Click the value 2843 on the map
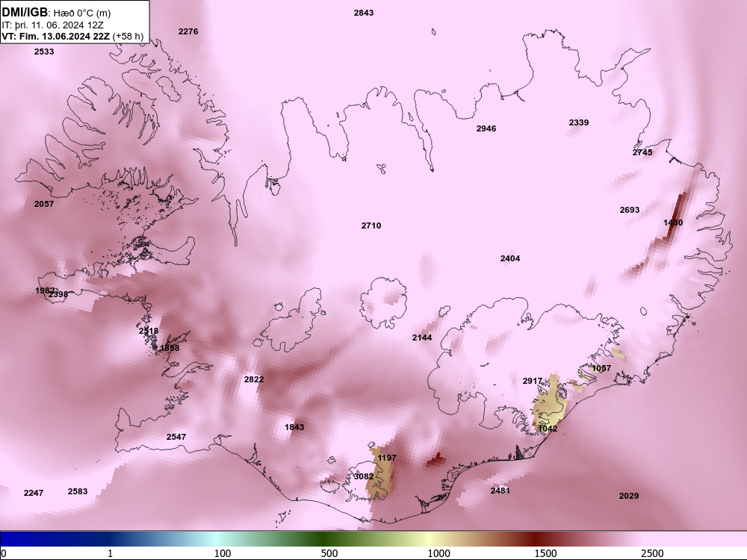 [x=364, y=13]
